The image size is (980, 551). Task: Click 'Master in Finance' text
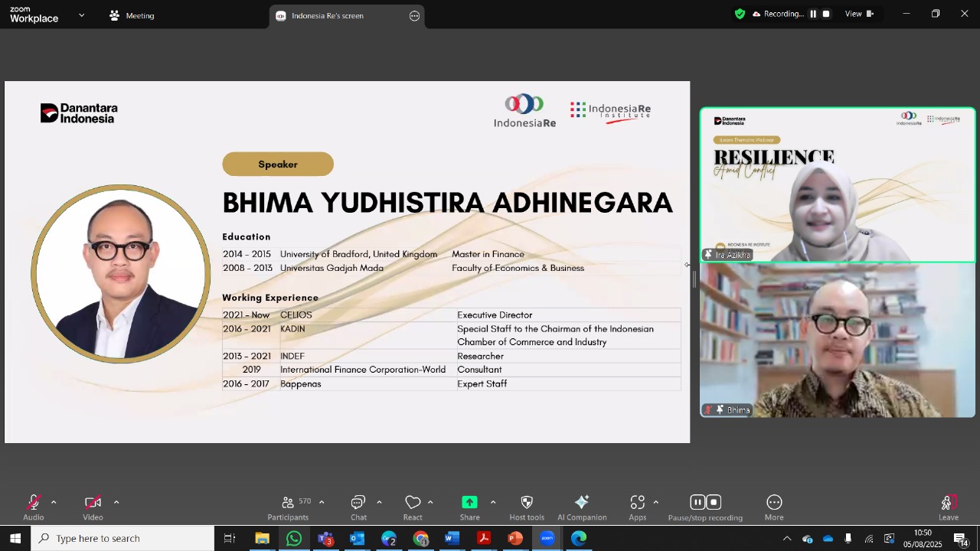pyautogui.click(x=488, y=254)
